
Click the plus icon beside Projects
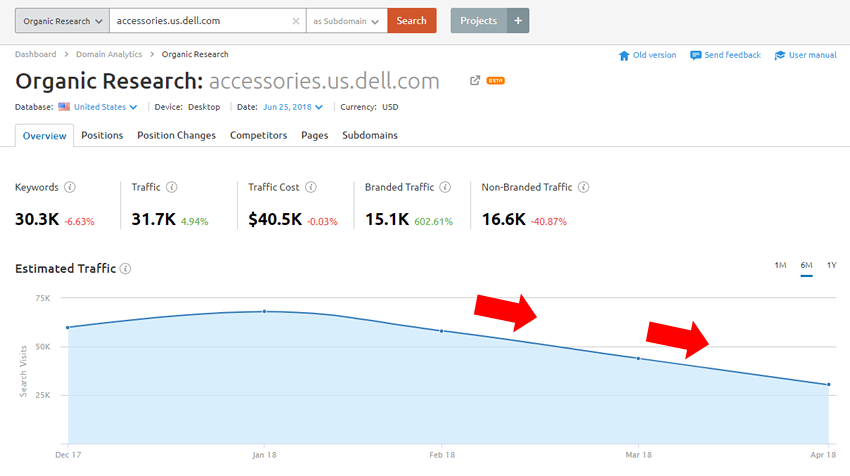click(x=518, y=20)
